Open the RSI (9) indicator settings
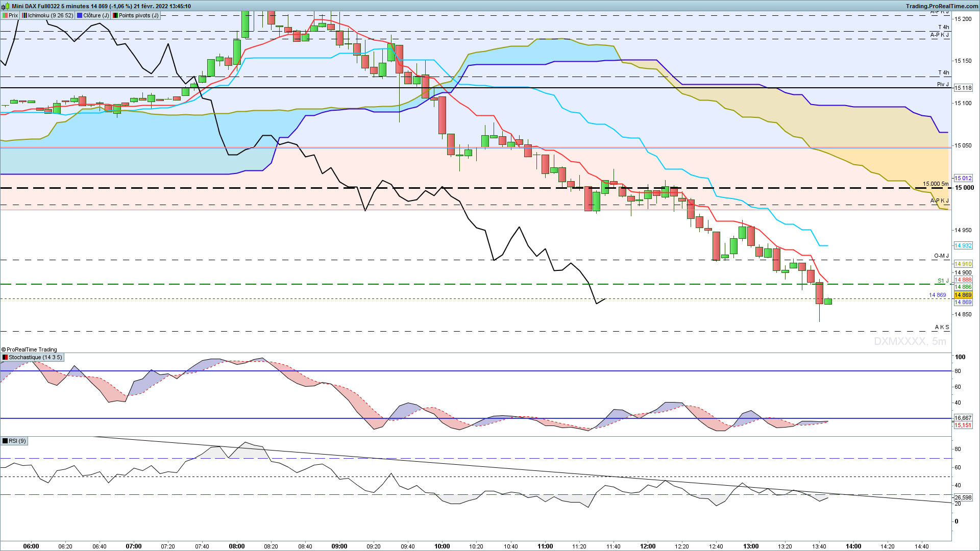The height and width of the screenshot is (551, 980). pyautogui.click(x=14, y=441)
